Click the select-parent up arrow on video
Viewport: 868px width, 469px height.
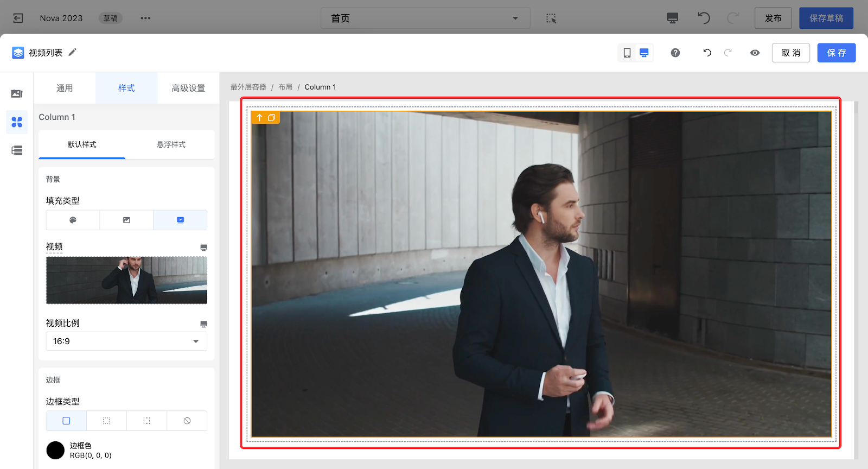tap(259, 117)
